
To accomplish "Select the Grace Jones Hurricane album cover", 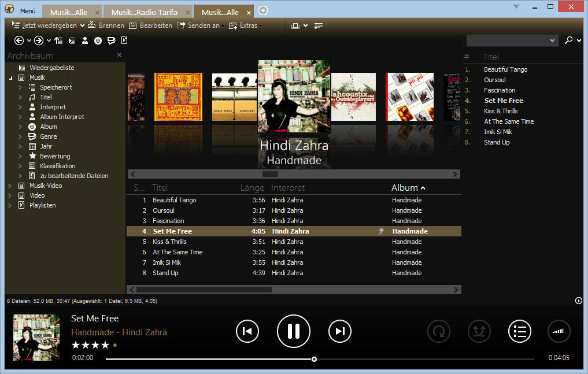I will tap(234, 97).
